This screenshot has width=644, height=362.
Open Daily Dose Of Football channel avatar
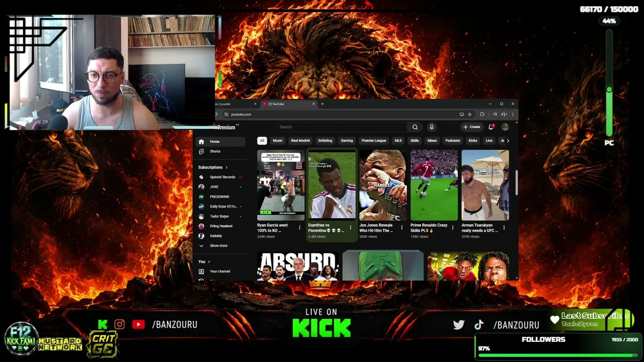(x=201, y=207)
